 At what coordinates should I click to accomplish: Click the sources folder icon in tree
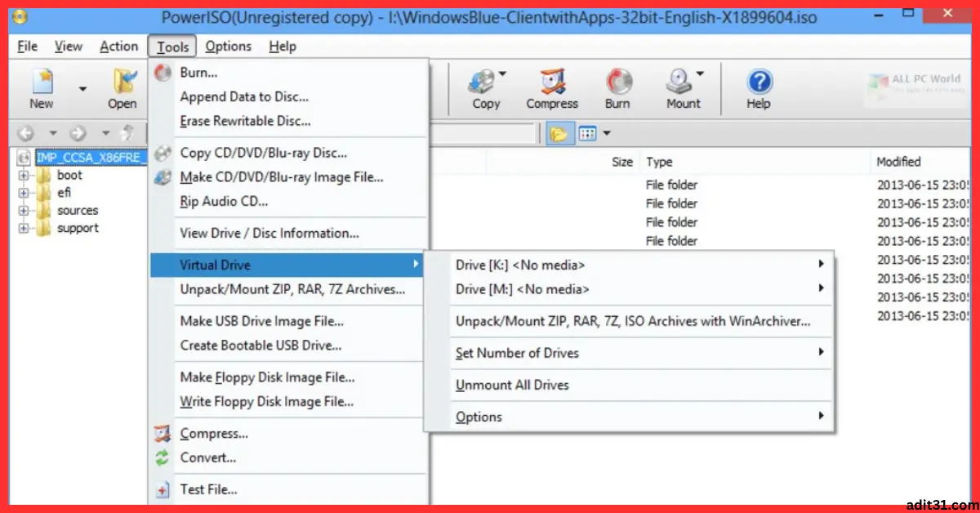click(x=43, y=211)
